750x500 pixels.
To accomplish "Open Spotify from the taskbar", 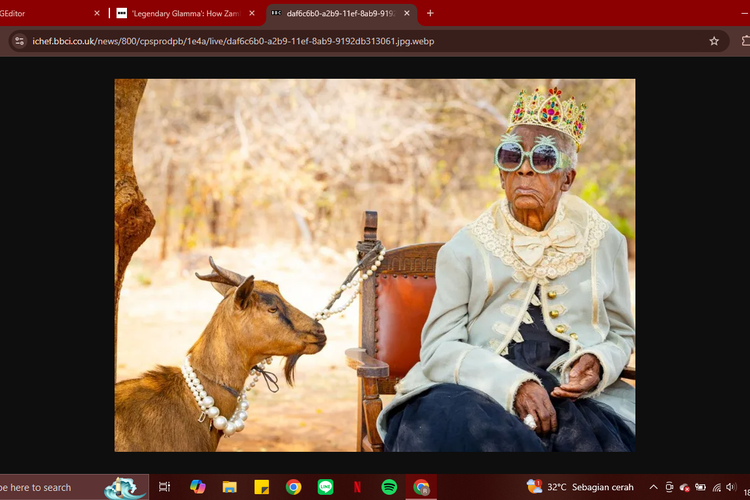I will (x=389, y=487).
